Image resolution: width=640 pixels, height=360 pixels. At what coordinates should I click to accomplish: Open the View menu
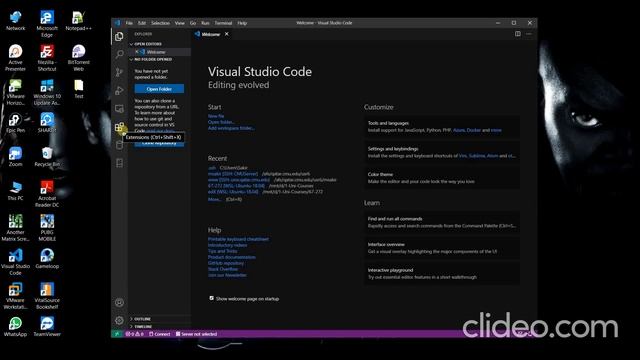(180, 23)
